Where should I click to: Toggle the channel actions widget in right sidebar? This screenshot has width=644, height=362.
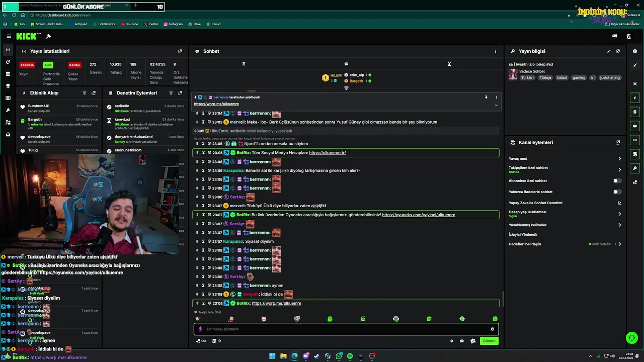pyautogui.click(x=635, y=154)
